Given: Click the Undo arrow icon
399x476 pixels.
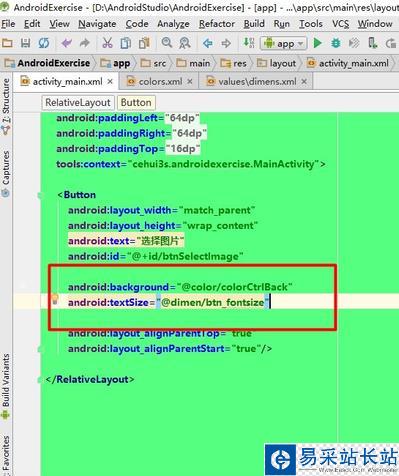Looking at the screenshot, I should (67, 43).
